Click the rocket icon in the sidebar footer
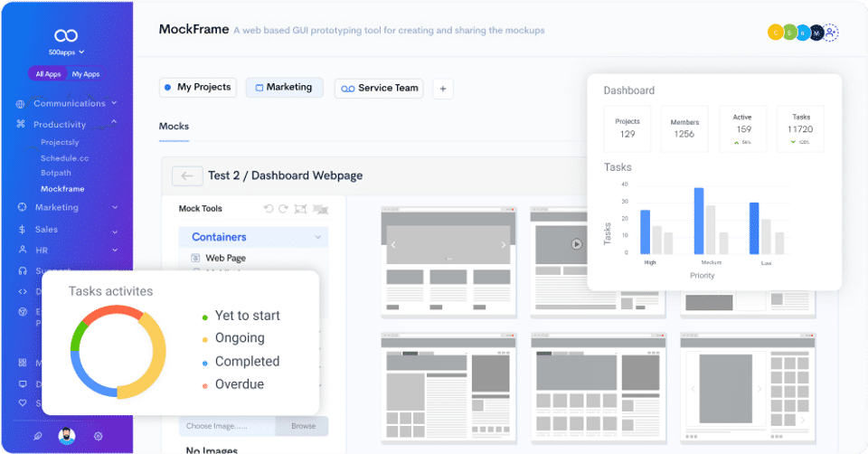This screenshot has height=454, width=868. [37, 436]
